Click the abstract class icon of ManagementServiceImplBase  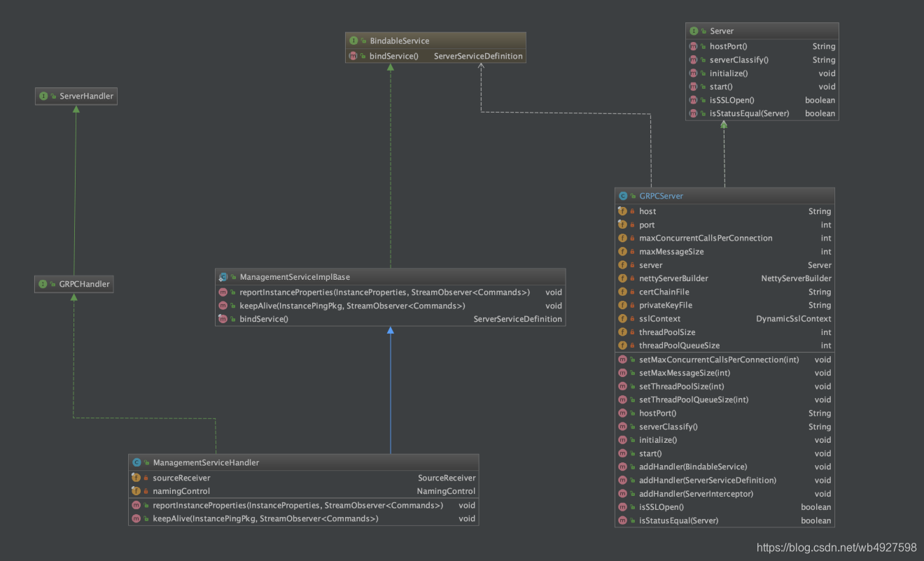223,277
